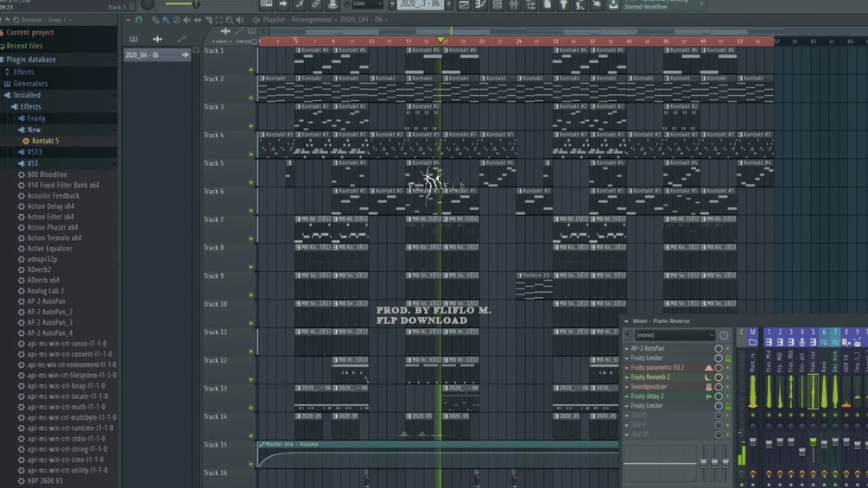Open the first Fruity Limiter effect slot
The height and width of the screenshot is (488, 868).
point(647,358)
